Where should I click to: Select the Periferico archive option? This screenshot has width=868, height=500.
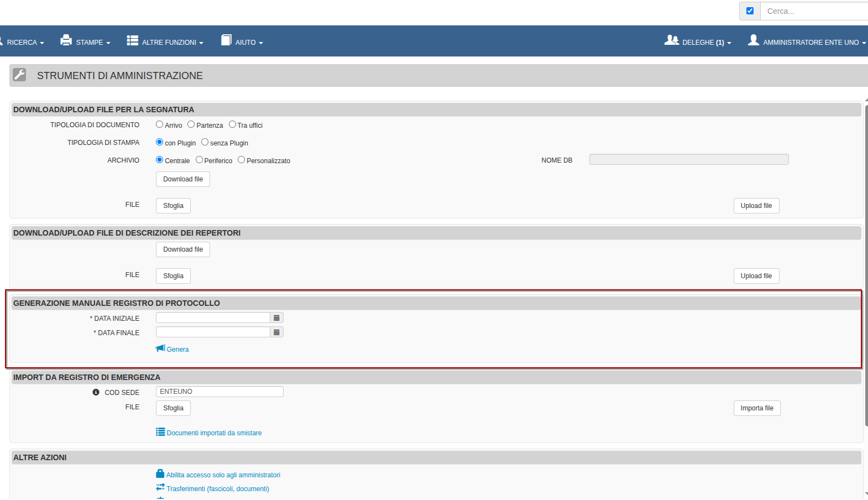click(x=199, y=160)
